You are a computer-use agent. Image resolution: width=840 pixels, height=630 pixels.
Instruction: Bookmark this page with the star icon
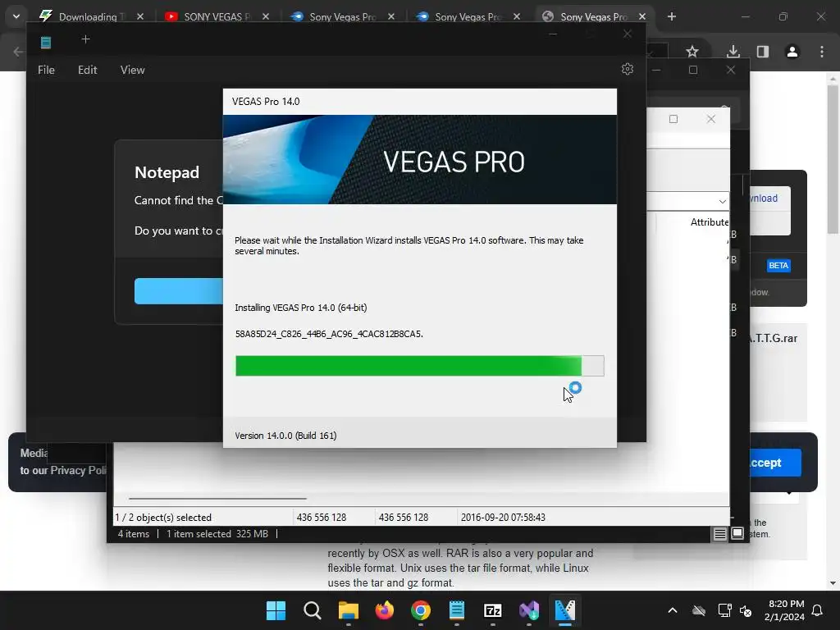(x=692, y=52)
